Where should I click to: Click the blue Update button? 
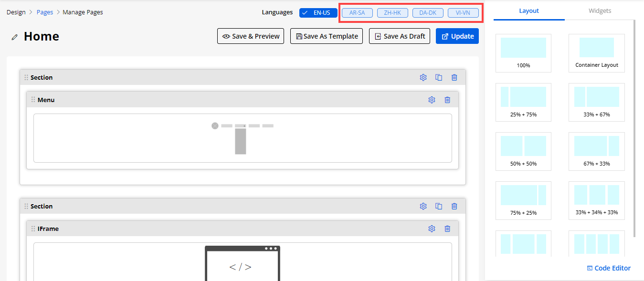[457, 36]
